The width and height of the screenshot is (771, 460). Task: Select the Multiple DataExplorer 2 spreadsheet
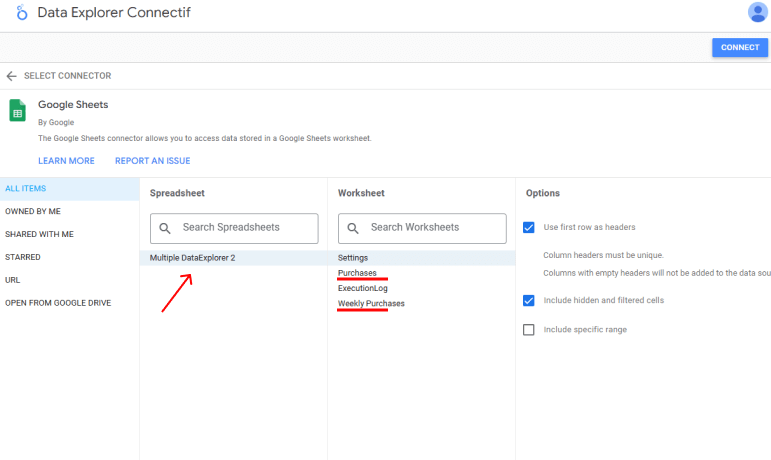(193, 258)
